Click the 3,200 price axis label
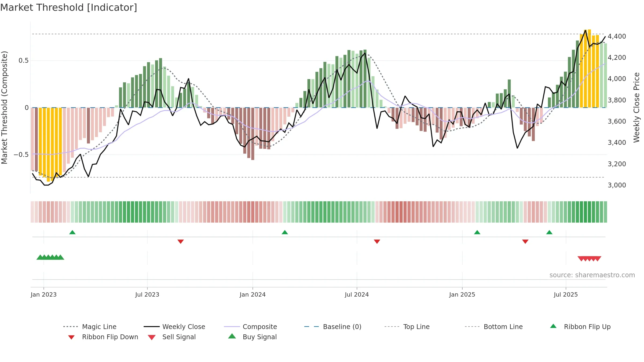This screenshot has width=644, height=362. (617, 164)
